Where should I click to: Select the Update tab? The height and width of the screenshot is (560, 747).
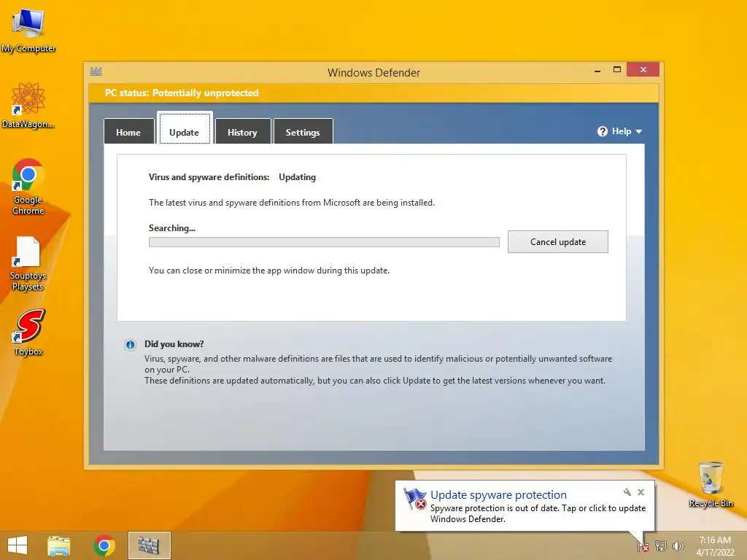(x=185, y=128)
